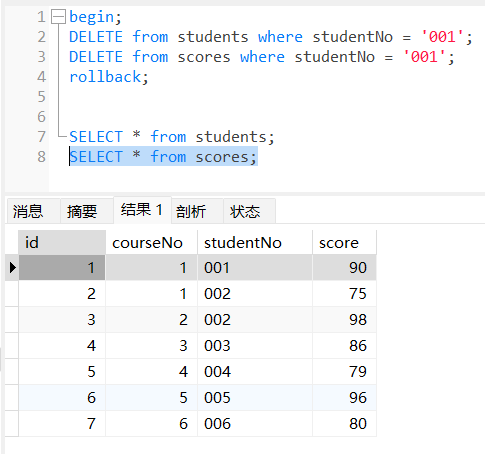The height and width of the screenshot is (454, 485).
Task: Select studentNo cell 003
Action: (255, 346)
